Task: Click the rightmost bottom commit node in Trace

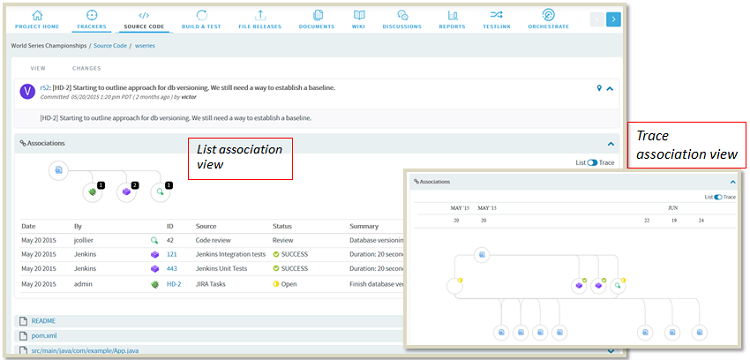Action: pos(700,332)
